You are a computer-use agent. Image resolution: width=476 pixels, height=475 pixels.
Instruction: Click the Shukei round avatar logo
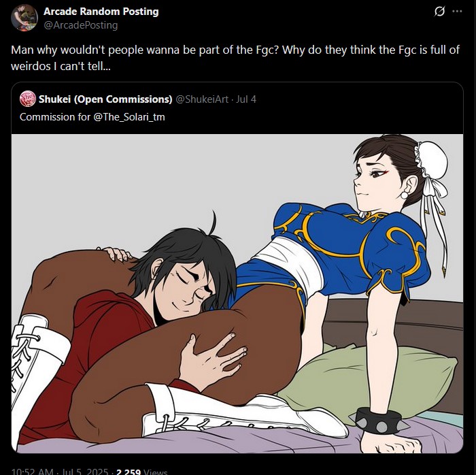pos(28,99)
